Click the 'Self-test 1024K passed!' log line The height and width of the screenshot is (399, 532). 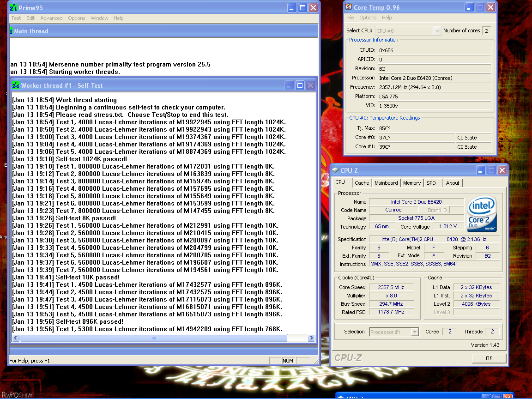[x=70, y=159]
